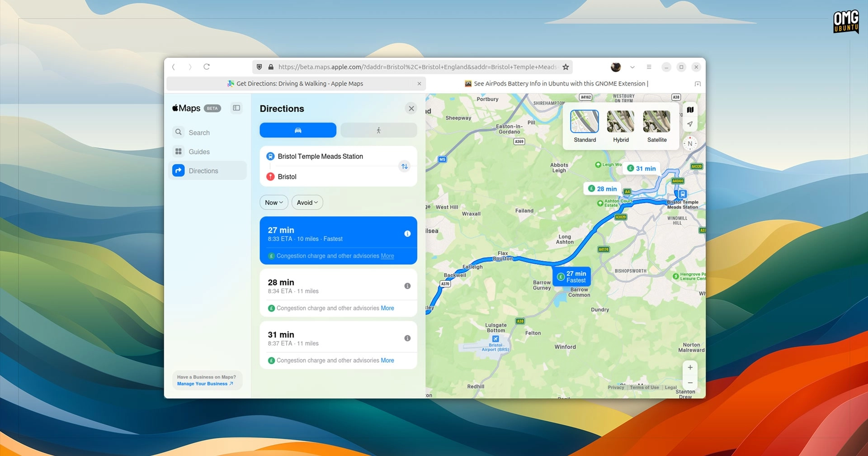
Task: Click the compass North indicator
Action: click(x=690, y=143)
